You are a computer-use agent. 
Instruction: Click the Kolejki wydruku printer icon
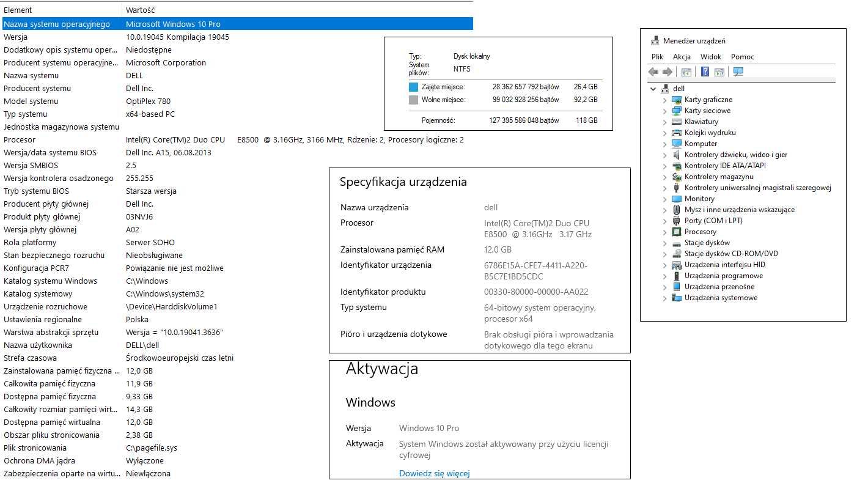tap(677, 133)
